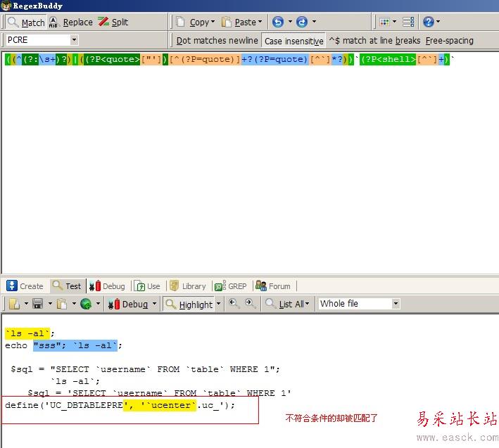Click the Paste regex button
The image size is (499, 448).
239,23
